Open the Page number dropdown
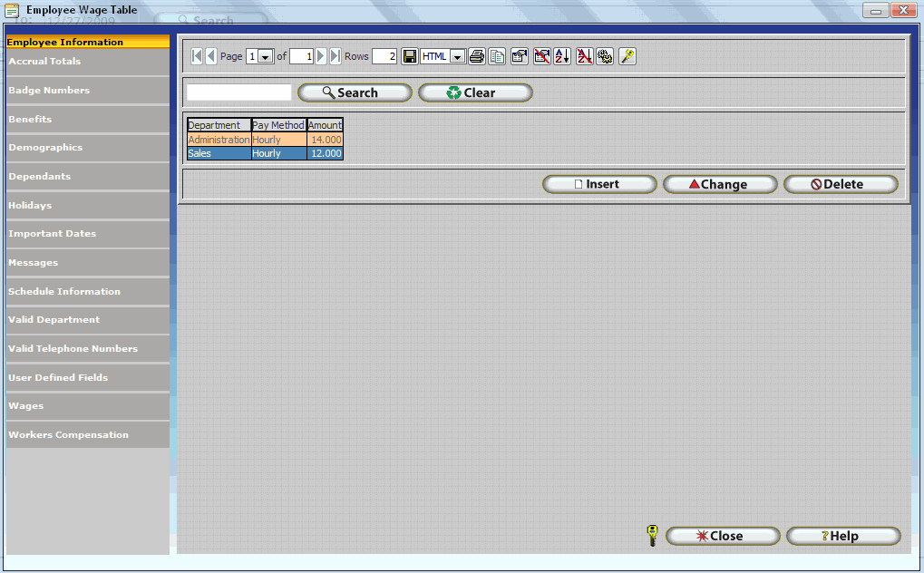The width and height of the screenshot is (924, 573). [266, 57]
